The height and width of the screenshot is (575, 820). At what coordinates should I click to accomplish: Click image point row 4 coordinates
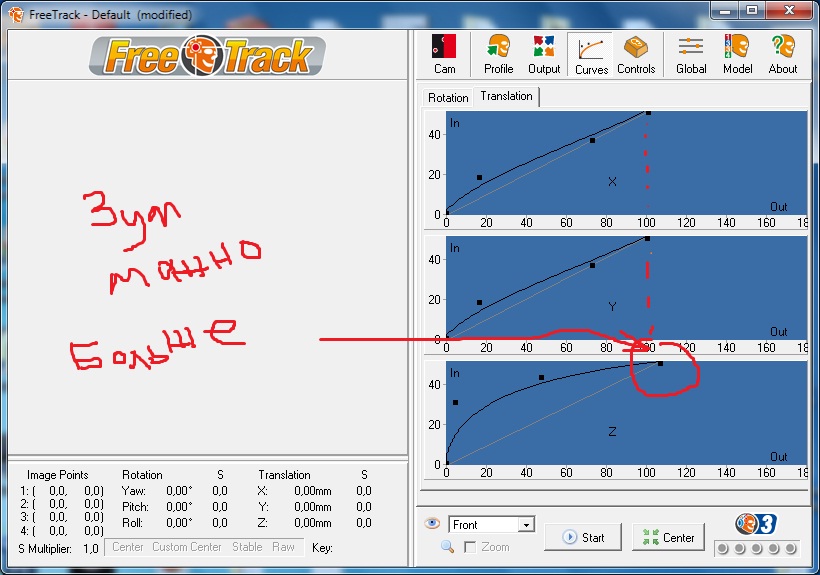click(62, 531)
